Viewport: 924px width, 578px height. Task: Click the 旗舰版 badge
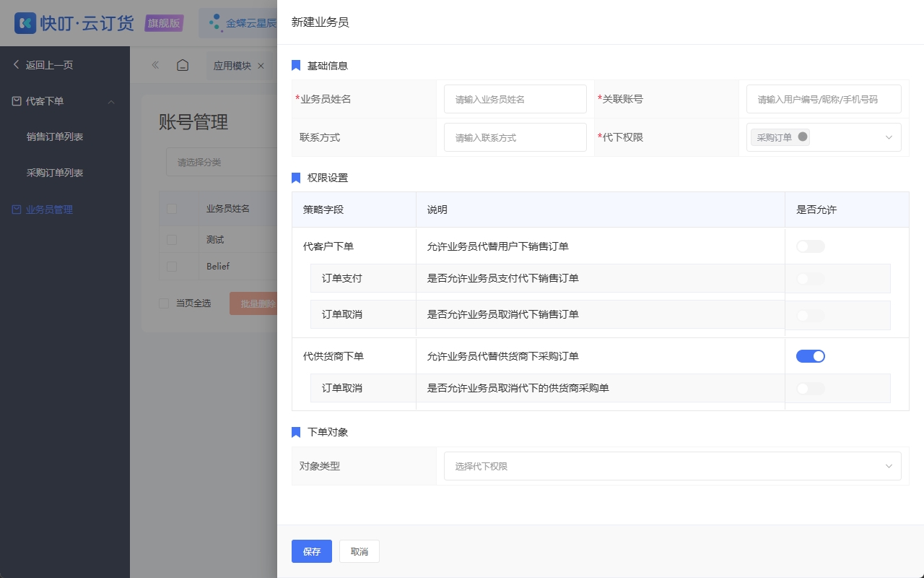click(164, 23)
